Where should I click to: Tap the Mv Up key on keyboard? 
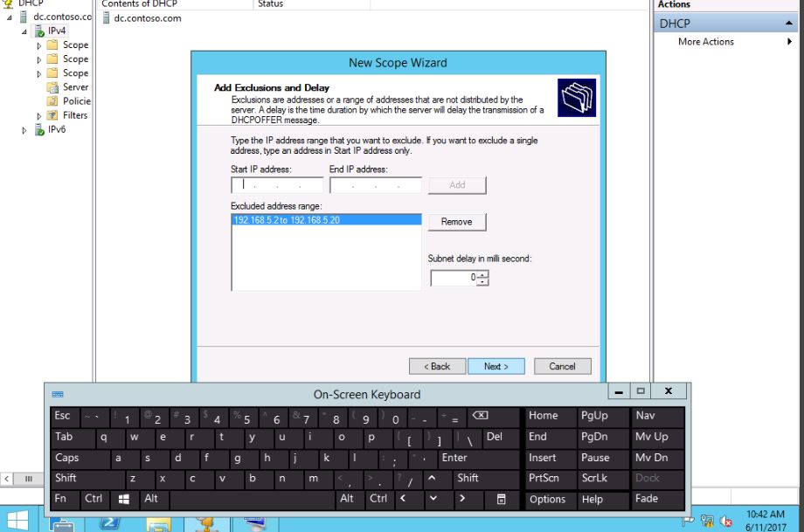(658, 437)
